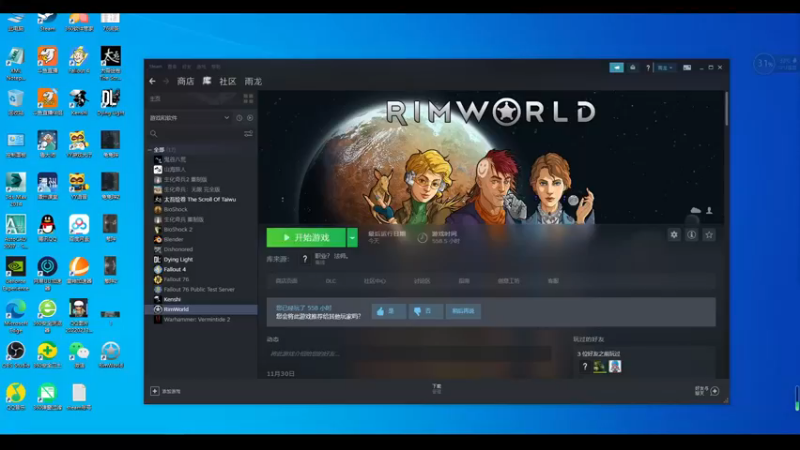Screen dimensions: 800x450
Task: Switch to Big Picture mode icon
Action: pyautogui.click(x=687, y=67)
